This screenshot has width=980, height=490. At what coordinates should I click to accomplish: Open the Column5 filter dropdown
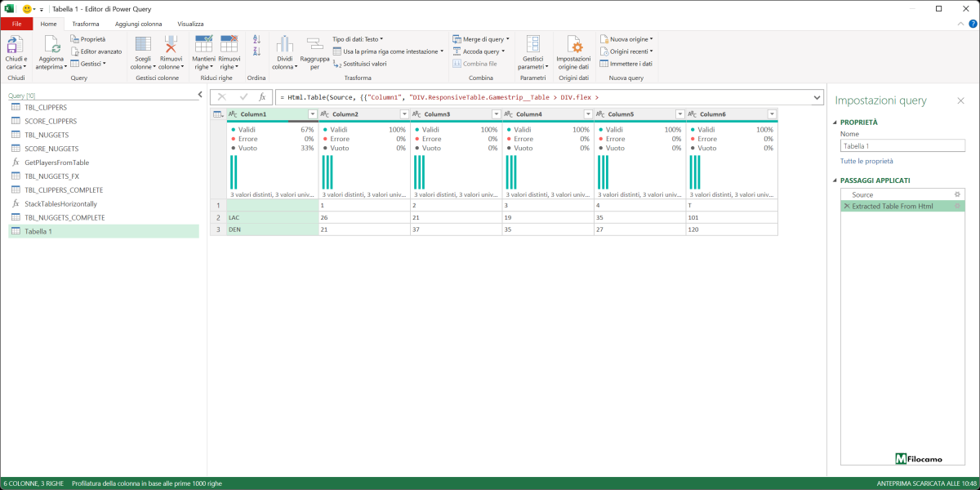679,114
